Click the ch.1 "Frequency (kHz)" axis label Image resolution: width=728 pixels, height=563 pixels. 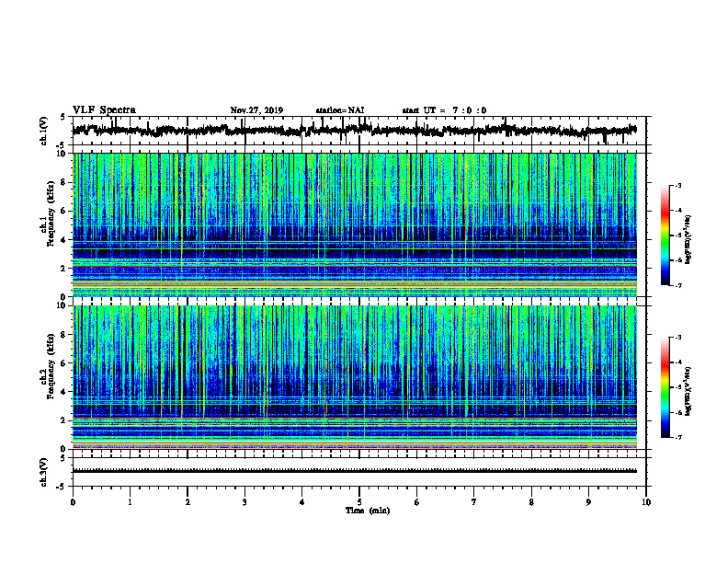point(51,213)
